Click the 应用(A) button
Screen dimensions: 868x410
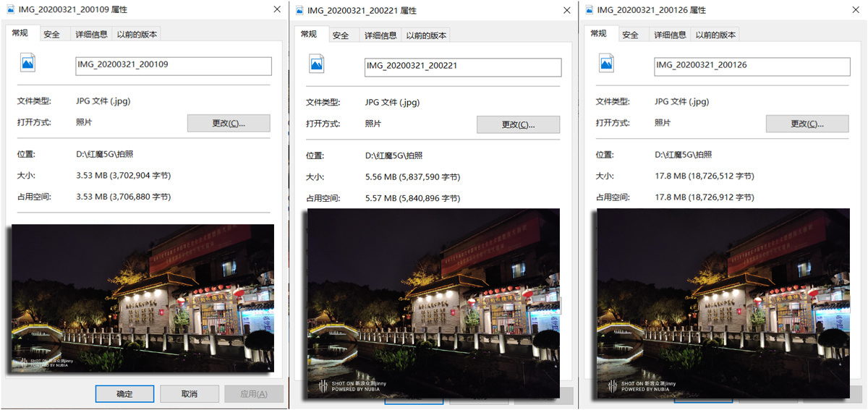point(252,394)
